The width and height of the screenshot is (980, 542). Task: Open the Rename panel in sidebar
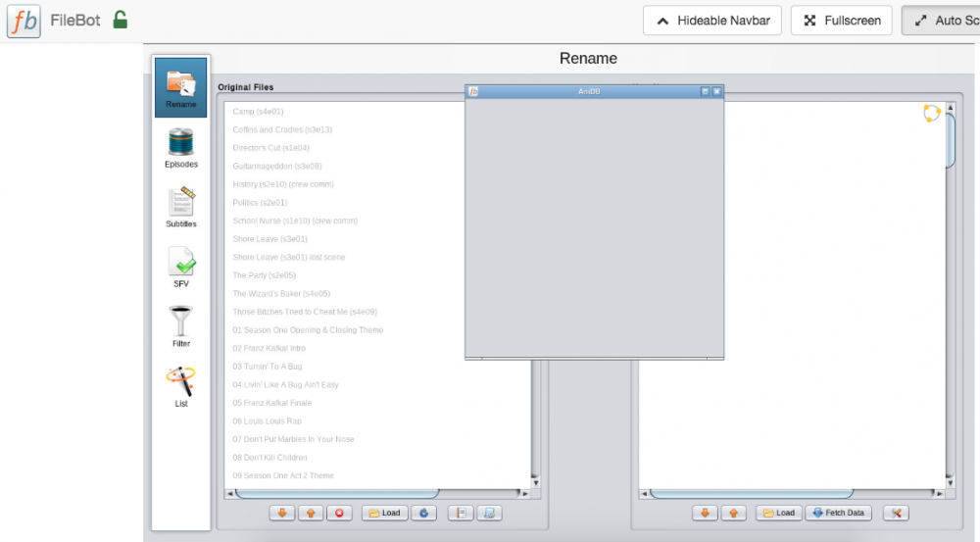pyautogui.click(x=180, y=87)
